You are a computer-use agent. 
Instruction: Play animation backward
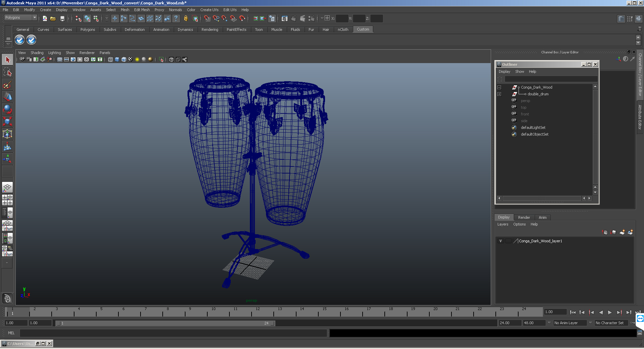pyautogui.click(x=600, y=312)
